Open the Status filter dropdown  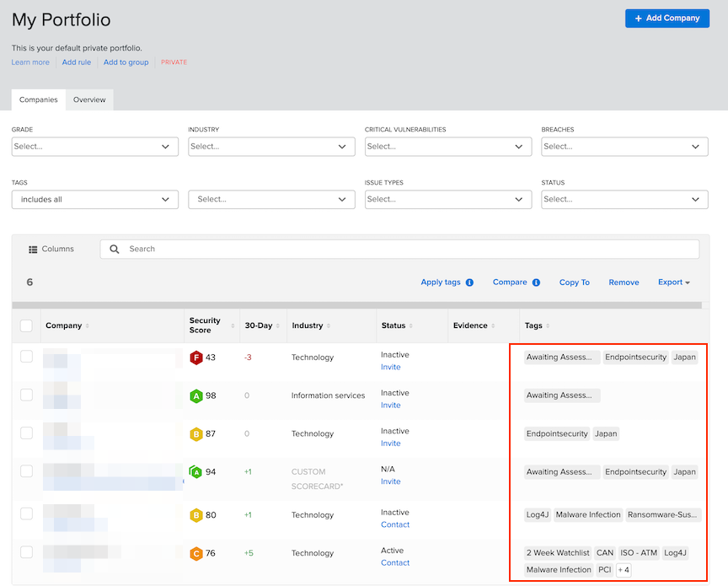[x=624, y=200]
